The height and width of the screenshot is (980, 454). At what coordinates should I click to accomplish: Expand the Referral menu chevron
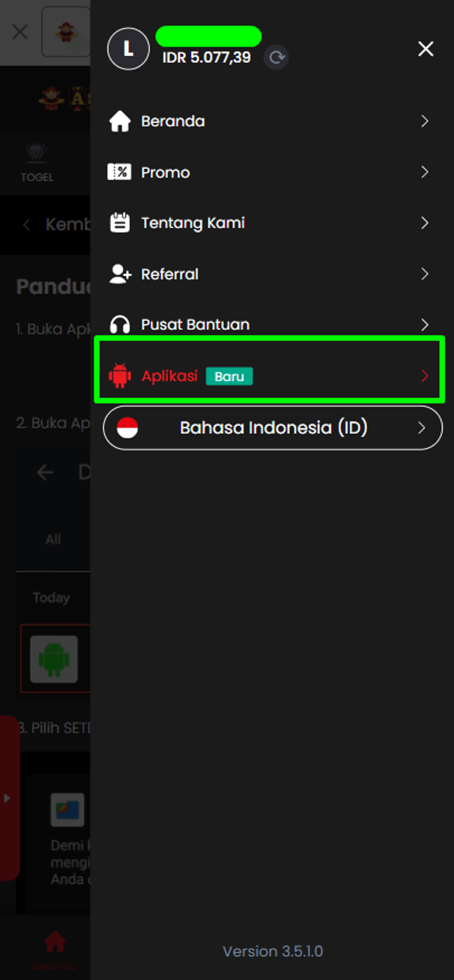(425, 274)
